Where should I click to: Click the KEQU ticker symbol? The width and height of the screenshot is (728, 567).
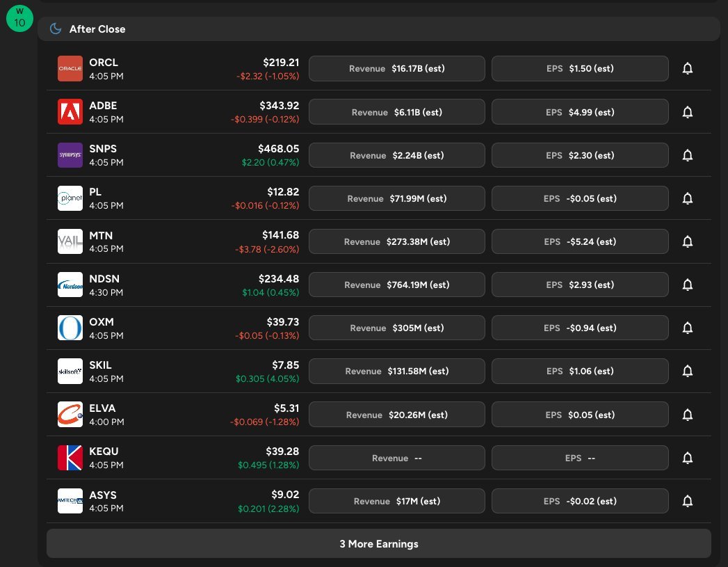pyautogui.click(x=104, y=452)
